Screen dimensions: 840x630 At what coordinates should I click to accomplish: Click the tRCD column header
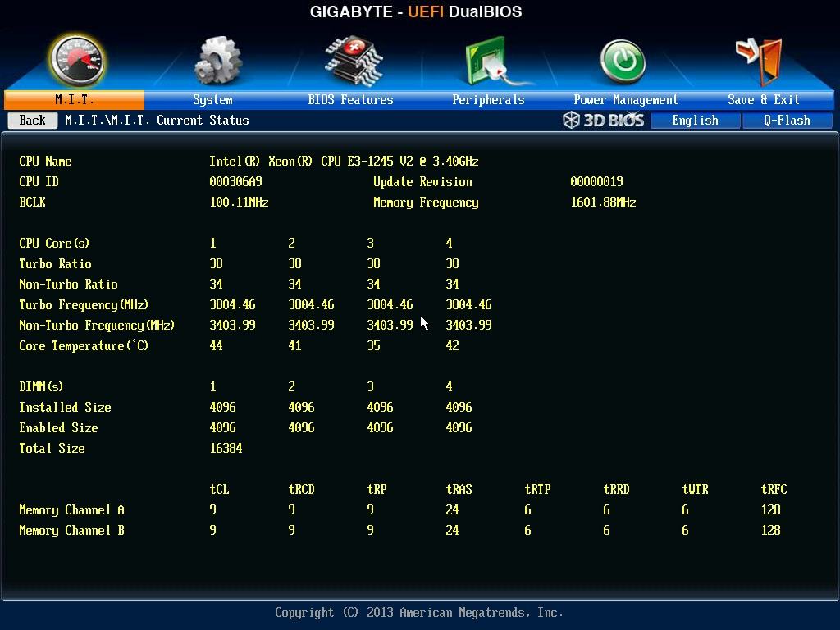(x=301, y=489)
